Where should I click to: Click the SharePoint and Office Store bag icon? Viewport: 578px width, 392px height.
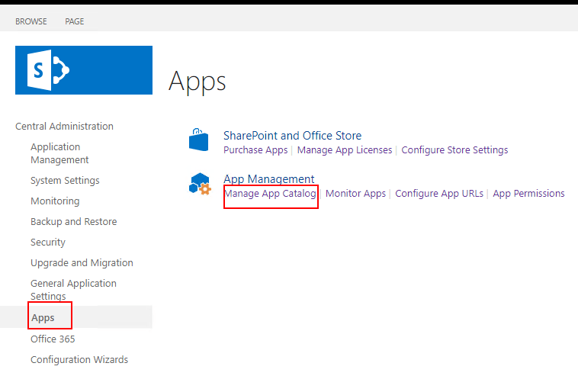point(198,141)
